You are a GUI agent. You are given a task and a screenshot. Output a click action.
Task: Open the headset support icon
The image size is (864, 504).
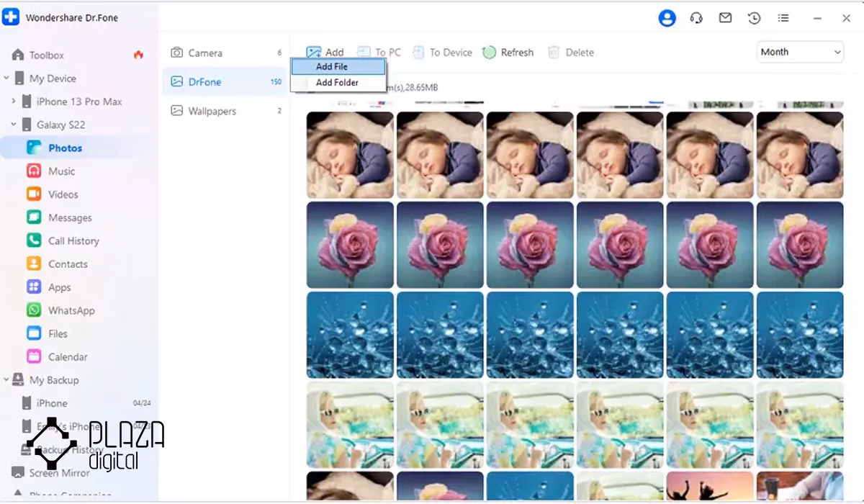pos(696,18)
